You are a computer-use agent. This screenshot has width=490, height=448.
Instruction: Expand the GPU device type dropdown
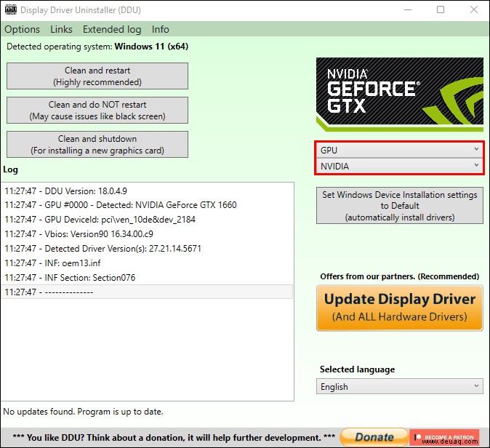(x=399, y=150)
